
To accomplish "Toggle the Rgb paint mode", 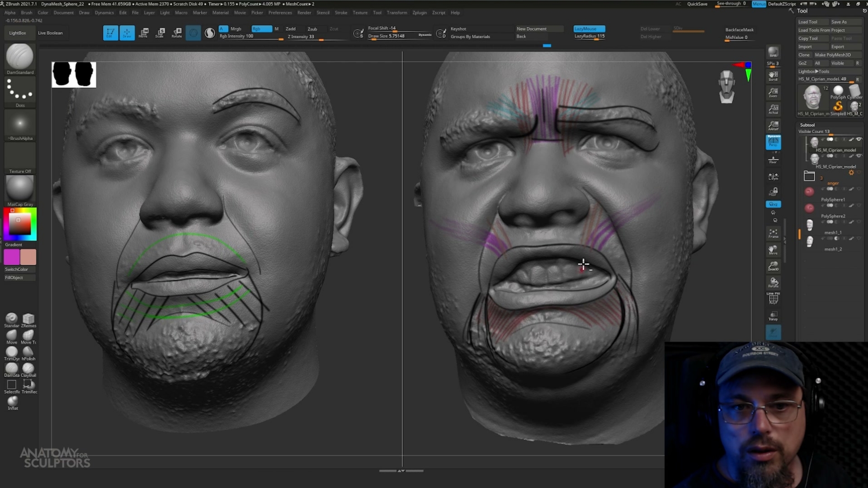I will (261, 29).
